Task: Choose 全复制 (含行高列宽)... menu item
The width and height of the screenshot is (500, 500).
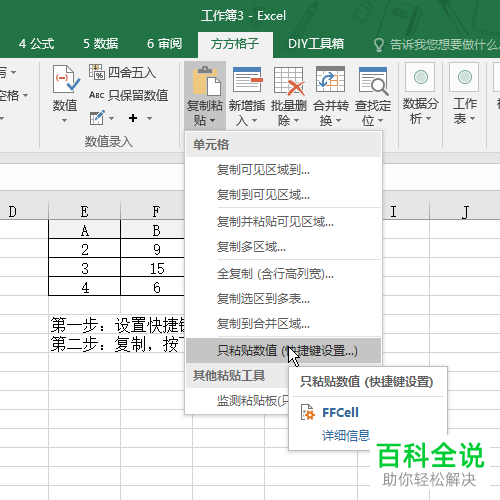Action: 283,274
